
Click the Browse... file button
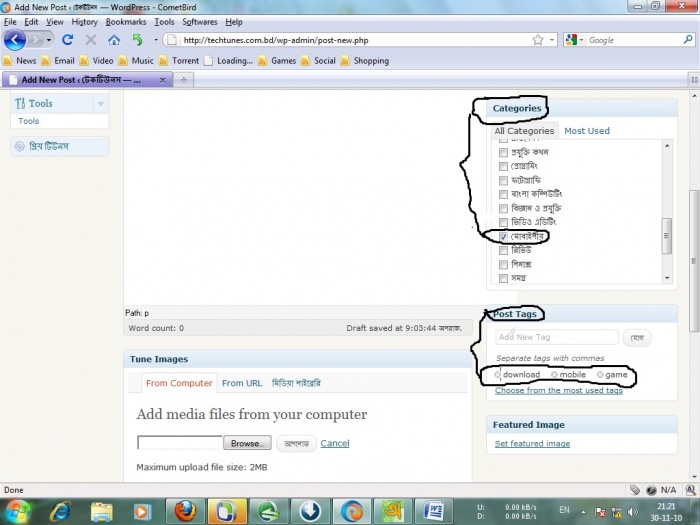pyautogui.click(x=247, y=443)
